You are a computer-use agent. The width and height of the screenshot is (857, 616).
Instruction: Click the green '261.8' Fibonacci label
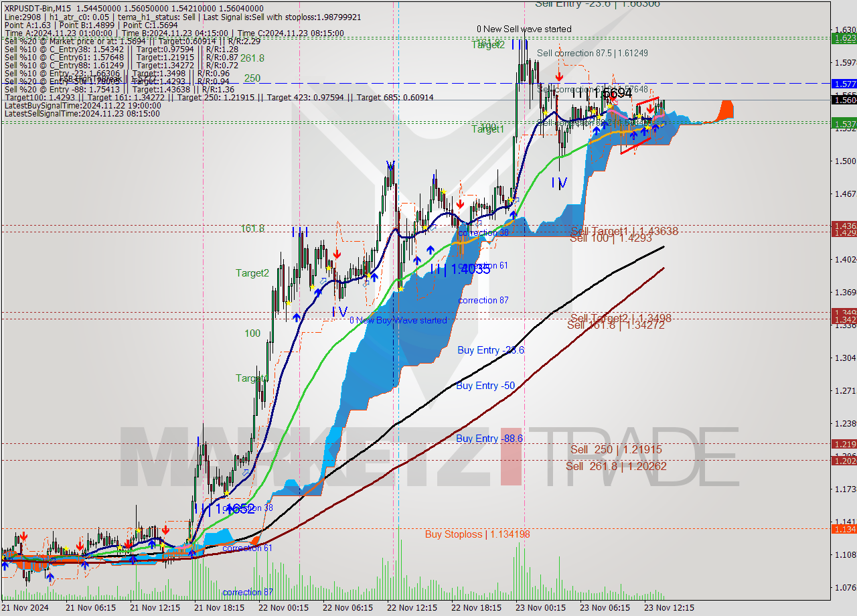[x=252, y=58]
